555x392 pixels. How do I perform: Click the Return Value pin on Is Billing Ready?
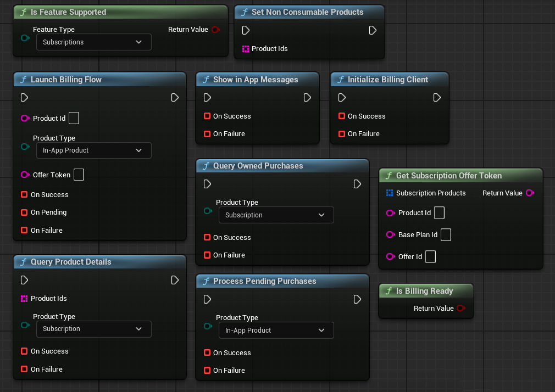(x=460, y=309)
